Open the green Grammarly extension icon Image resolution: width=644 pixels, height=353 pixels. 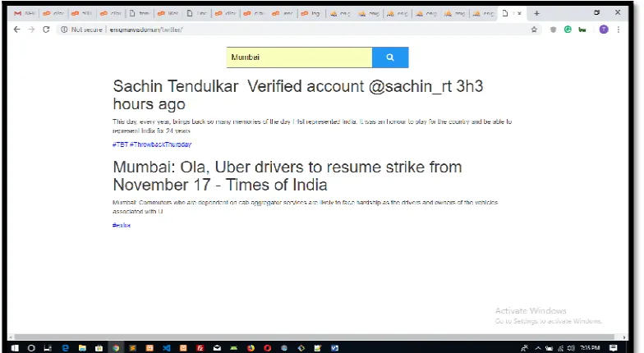point(568,30)
